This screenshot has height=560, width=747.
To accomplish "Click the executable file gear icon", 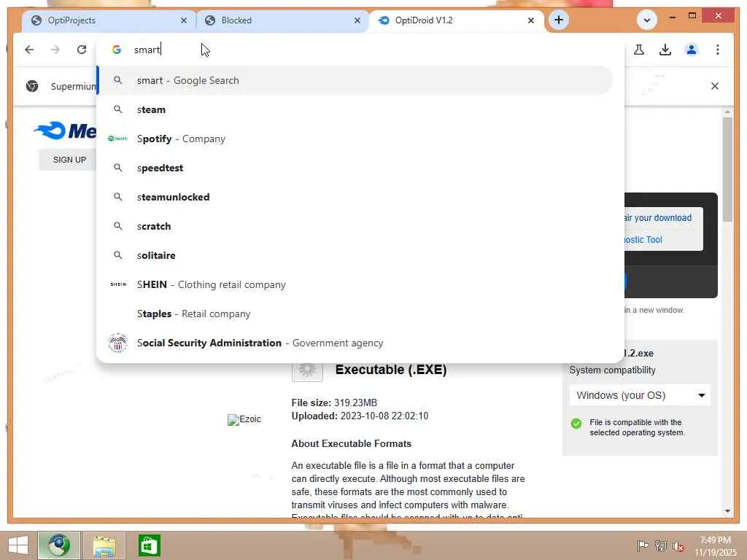I will pyautogui.click(x=307, y=371).
